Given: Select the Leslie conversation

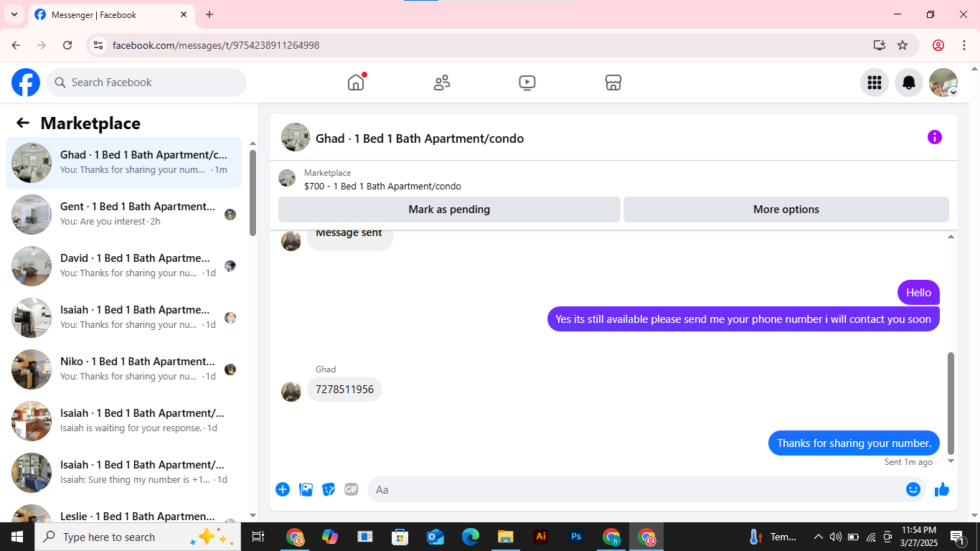Looking at the screenshot, I should click(123, 512).
